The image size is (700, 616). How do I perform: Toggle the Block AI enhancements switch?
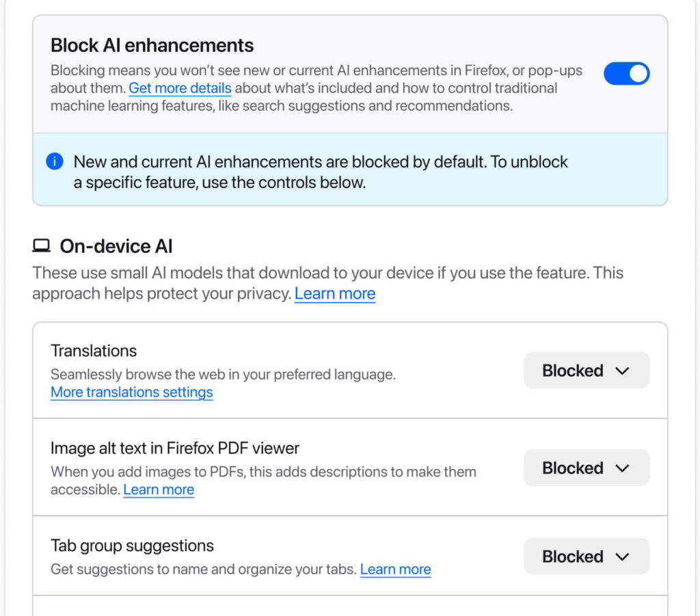[626, 74]
